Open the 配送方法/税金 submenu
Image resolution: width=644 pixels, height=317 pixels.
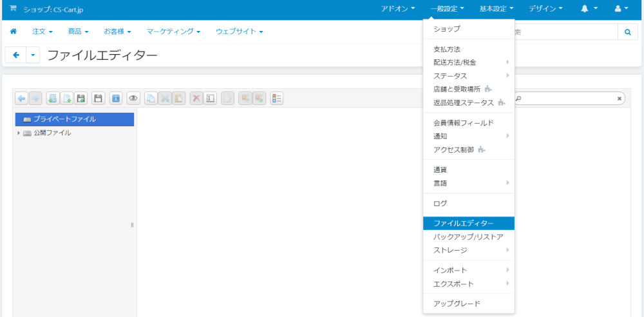[469, 62]
